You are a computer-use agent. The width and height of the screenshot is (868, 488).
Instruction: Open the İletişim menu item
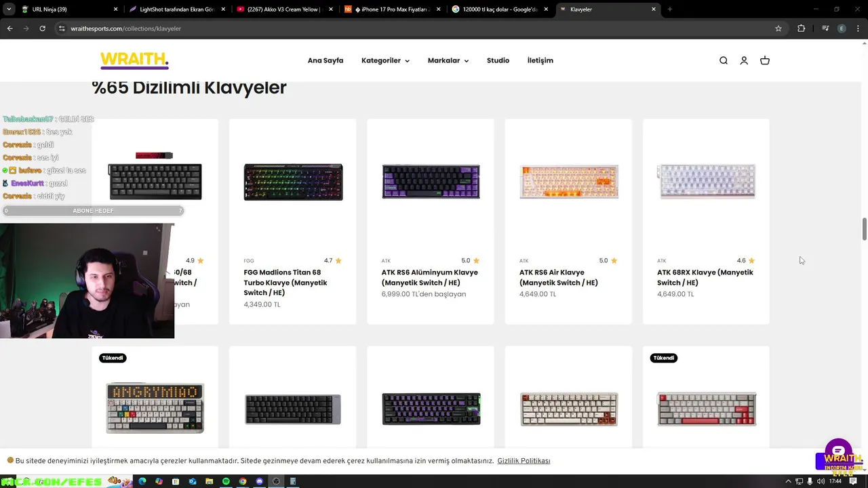[540, 60]
